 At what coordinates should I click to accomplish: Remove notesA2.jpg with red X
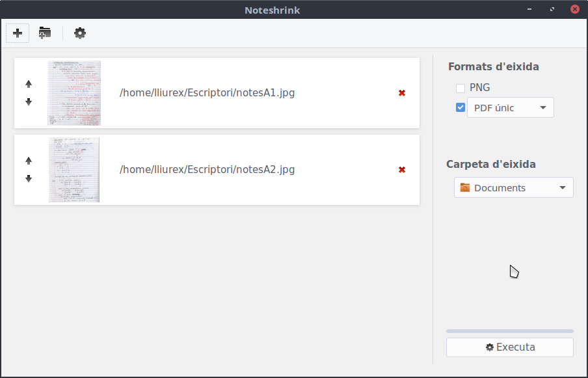click(402, 170)
